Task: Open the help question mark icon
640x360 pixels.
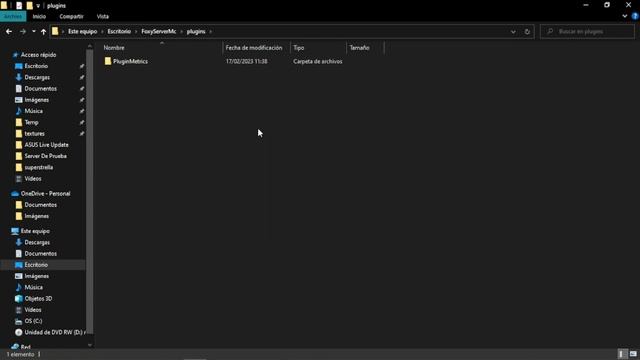Action: (635, 16)
